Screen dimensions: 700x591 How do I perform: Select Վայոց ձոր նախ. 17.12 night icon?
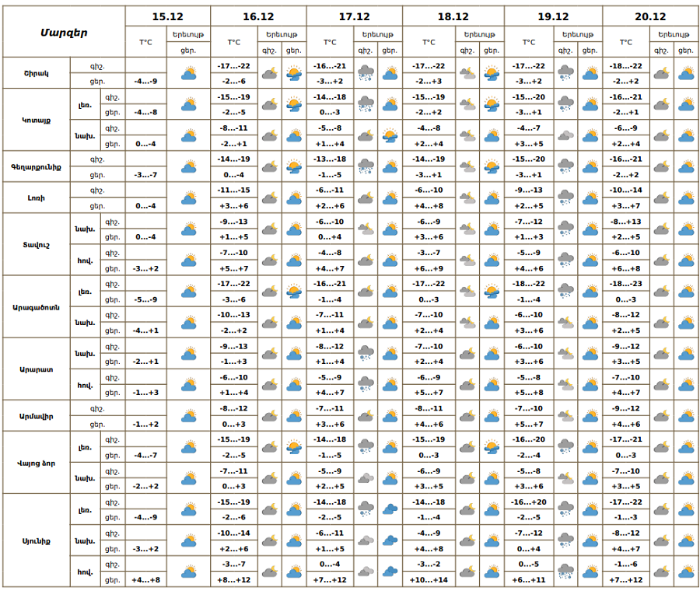click(366, 478)
